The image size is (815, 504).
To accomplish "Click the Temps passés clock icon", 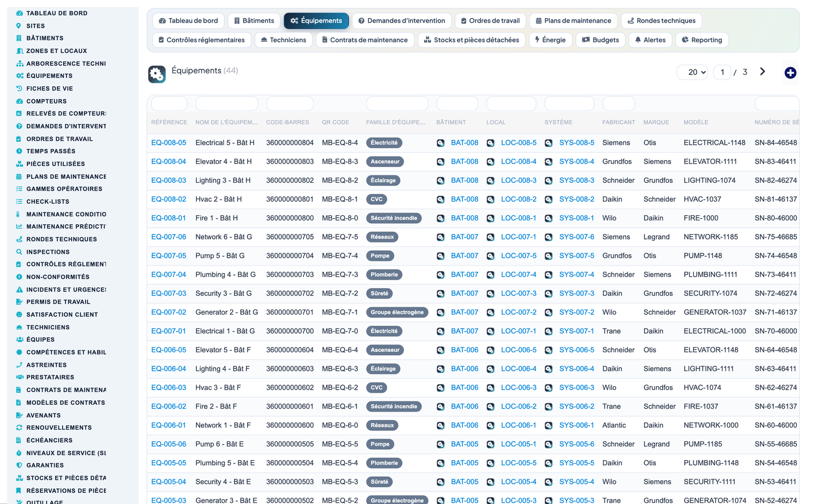I will 19,151.
